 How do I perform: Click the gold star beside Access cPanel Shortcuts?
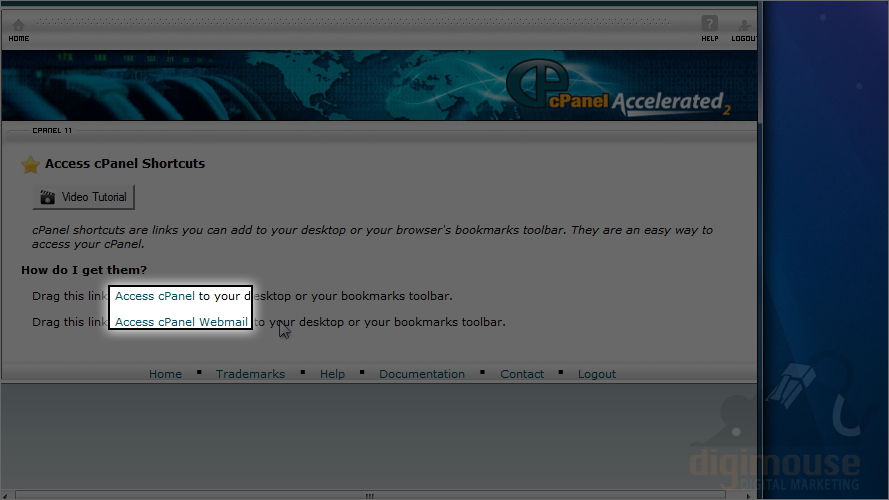pyautogui.click(x=30, y=164)
